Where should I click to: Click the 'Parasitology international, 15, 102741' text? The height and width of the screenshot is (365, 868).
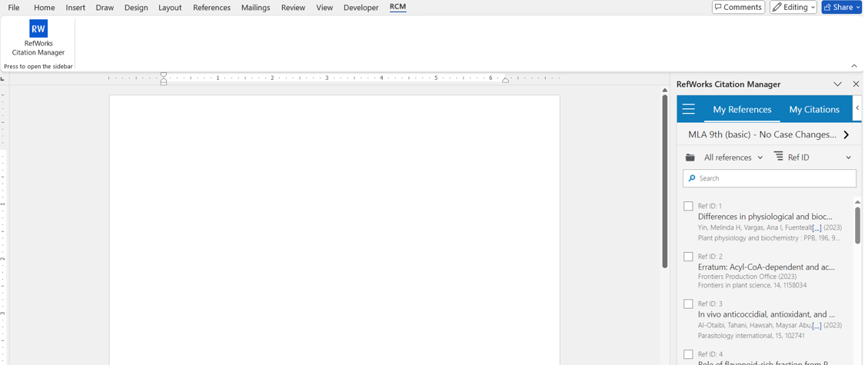pos(751,335)
